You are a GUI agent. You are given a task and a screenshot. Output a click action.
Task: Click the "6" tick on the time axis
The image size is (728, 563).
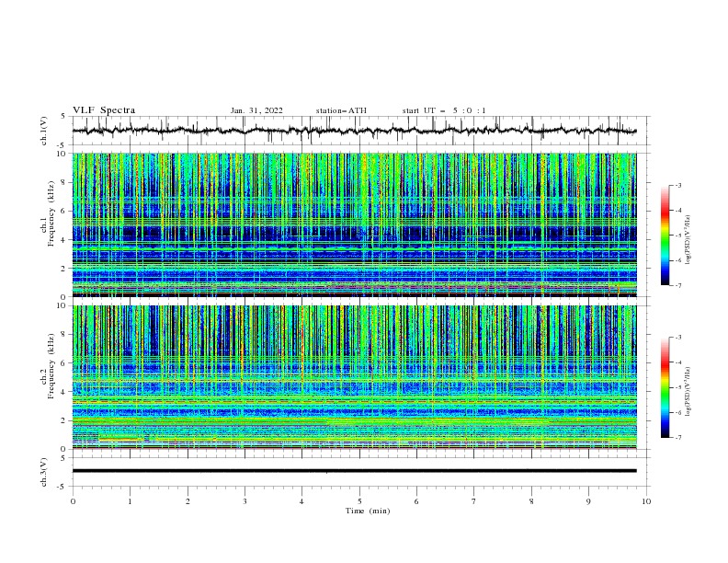416,501
